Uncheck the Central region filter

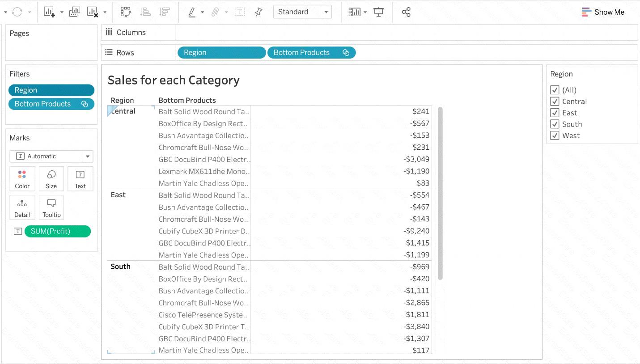point(555,102)
